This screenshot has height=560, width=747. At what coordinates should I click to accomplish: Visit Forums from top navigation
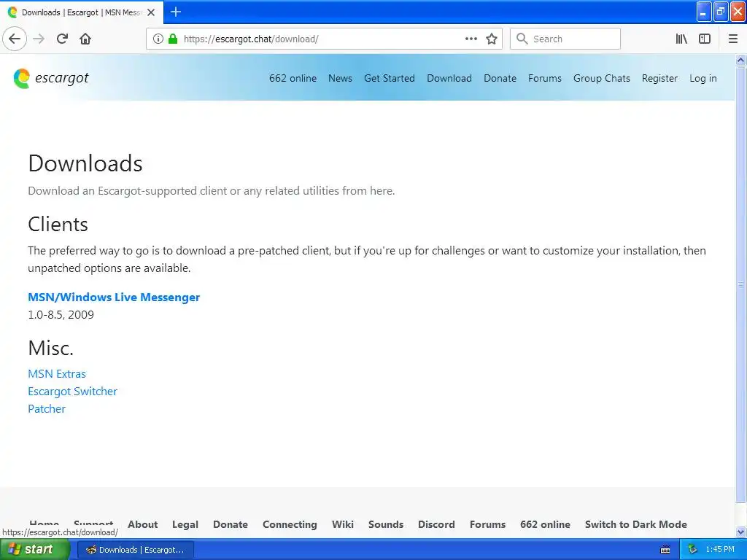tap(544, 78)
